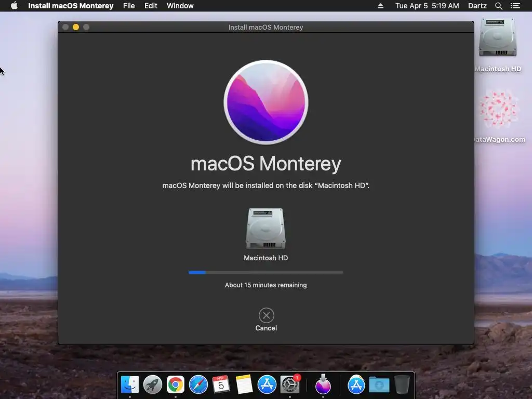Open System Preferences from the Dock
532x399 pixels.
tap(290, 385)
